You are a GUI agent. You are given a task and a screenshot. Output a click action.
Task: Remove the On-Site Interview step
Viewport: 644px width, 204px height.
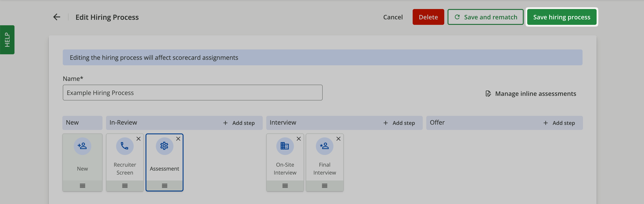299,139
